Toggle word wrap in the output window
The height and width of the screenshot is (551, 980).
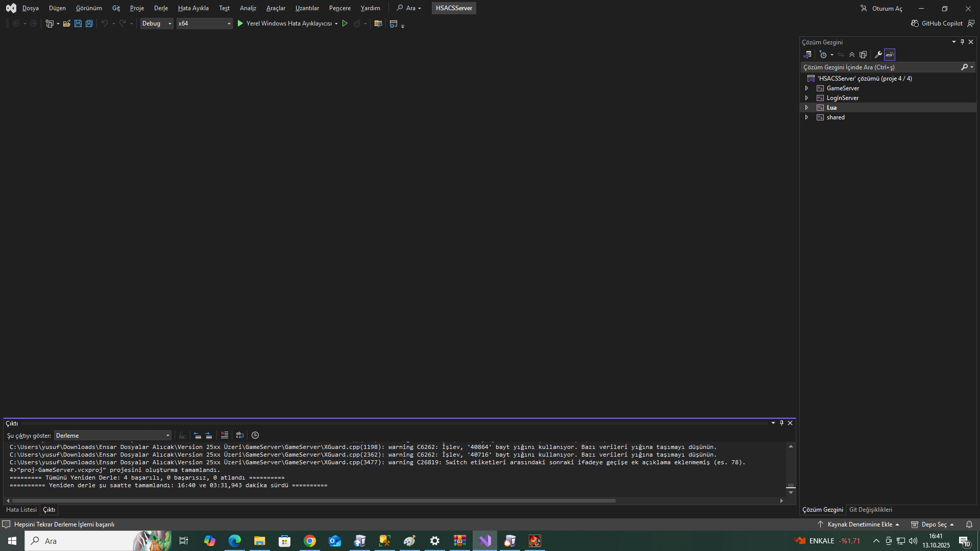239,435
